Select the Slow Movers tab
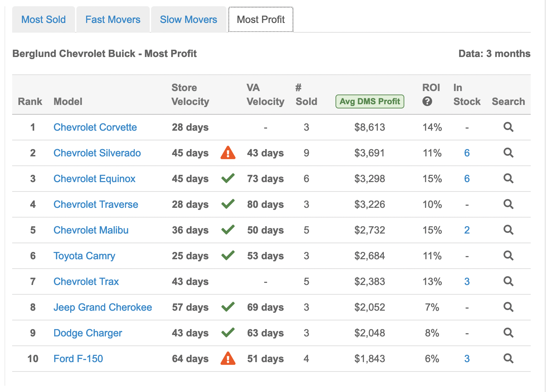The width and height of the screenshot is (546, 392). (189, 19)
